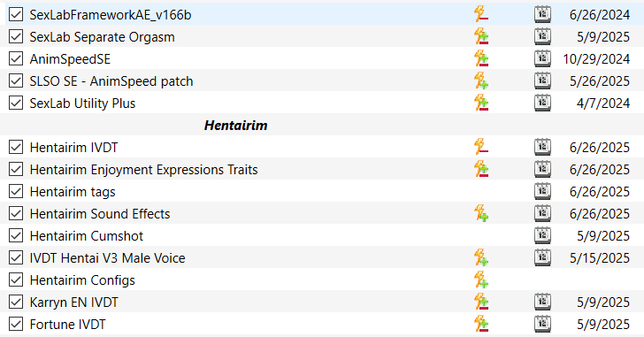Click conflict icon for Hentairim Enjoyment Expressions Traits
Viewport: 644px width, 337px height.
tap(481, 169)
